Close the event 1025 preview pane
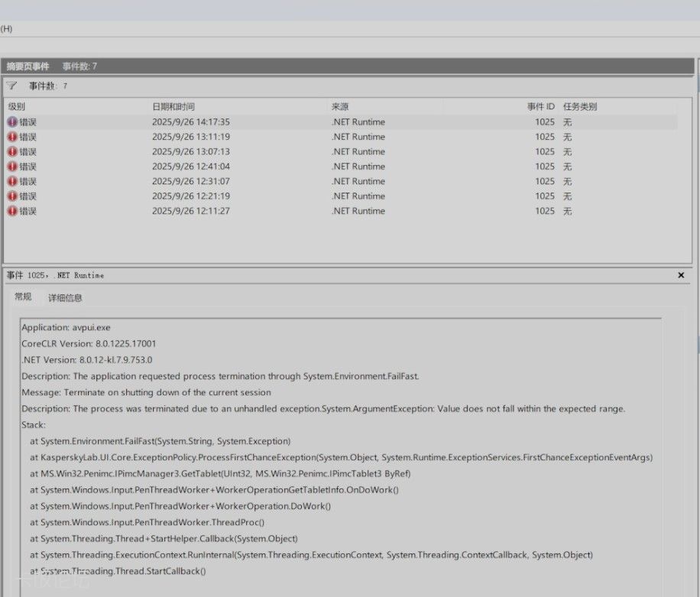The width and height of the screenshot is (700, 597). click(x=681, y=275)
